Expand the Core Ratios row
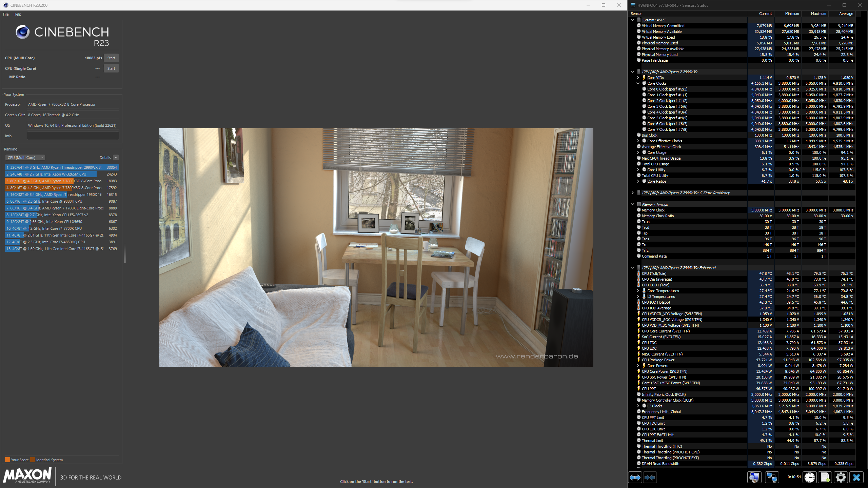Viewport: 868px width, 488px height. click(638, 181)
